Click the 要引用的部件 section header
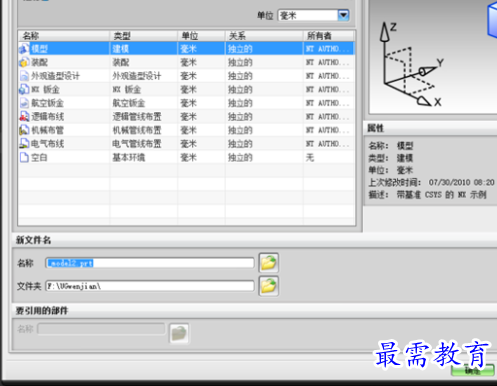Viewport: 497px width, 386px height. [42, 311]
